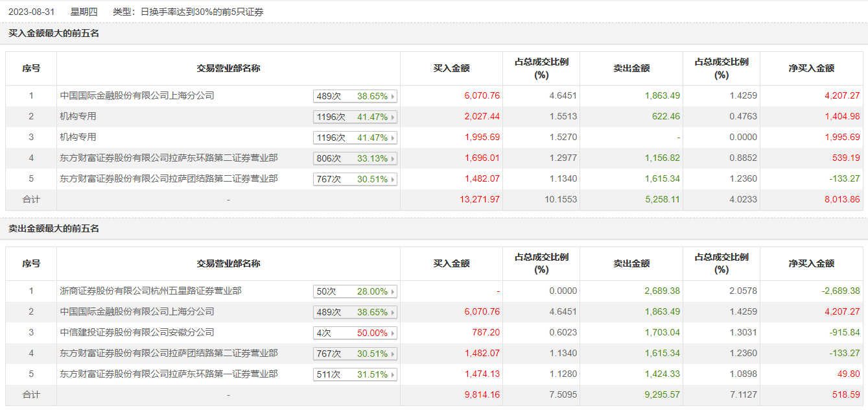Click arrow icon on 1196次 badge in row 2
868x410 pixels.
pyautogui.click(x=393, y=117)
